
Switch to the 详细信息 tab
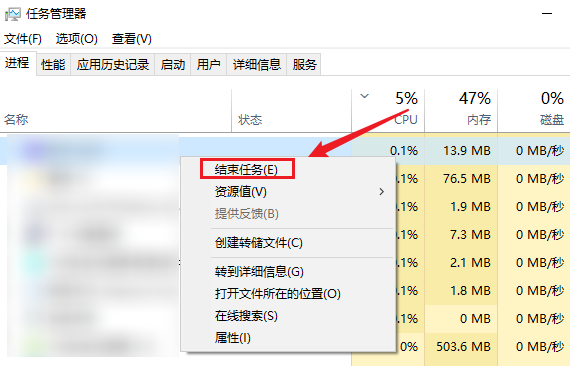(x=257, y=65)
